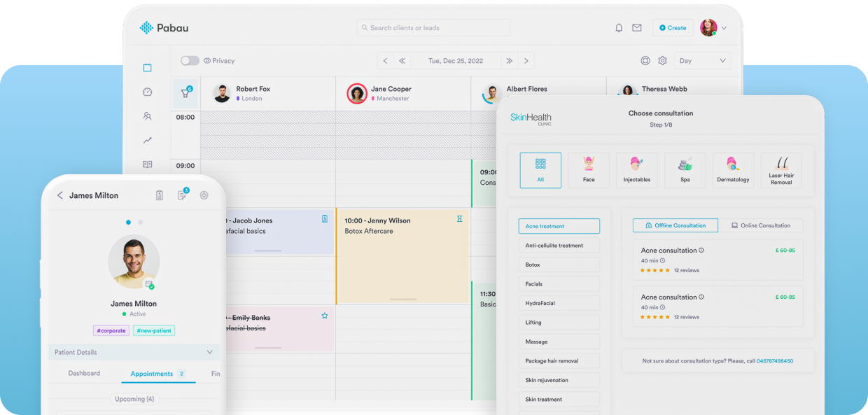Open the Day view dropdown
Screen dimensions: 868x415
tap(703, 61)
